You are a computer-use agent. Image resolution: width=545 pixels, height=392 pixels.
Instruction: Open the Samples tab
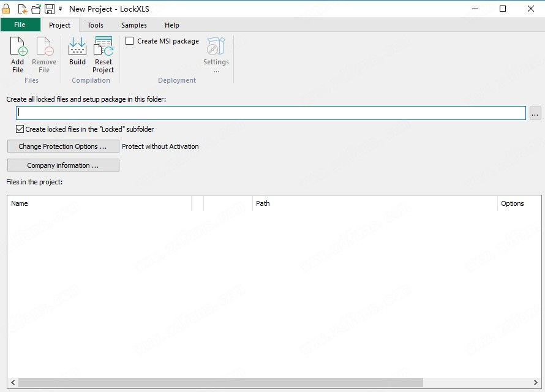coord(134,25)
